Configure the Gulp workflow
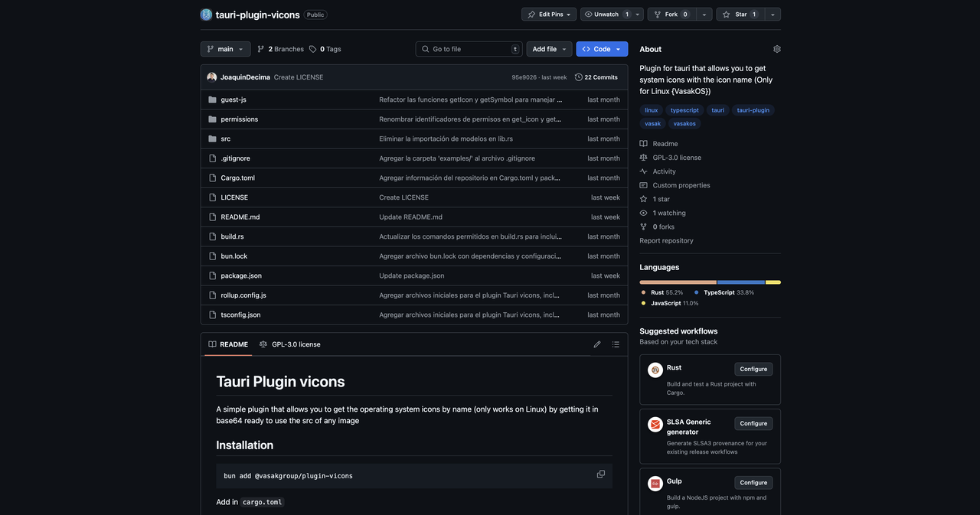The width and height of the screenshot is (980, 515). (x=753, y=482)
